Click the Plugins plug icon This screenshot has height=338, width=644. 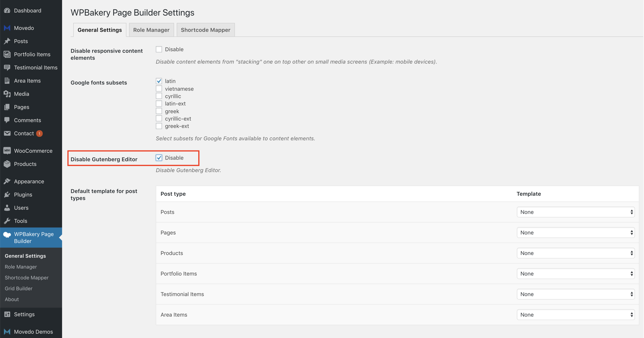coord(7,195)
